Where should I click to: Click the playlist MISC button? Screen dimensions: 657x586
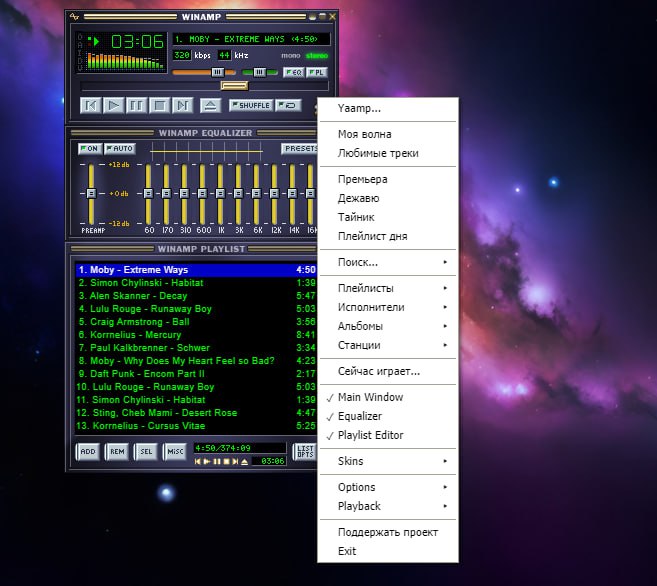pos(175,452)
